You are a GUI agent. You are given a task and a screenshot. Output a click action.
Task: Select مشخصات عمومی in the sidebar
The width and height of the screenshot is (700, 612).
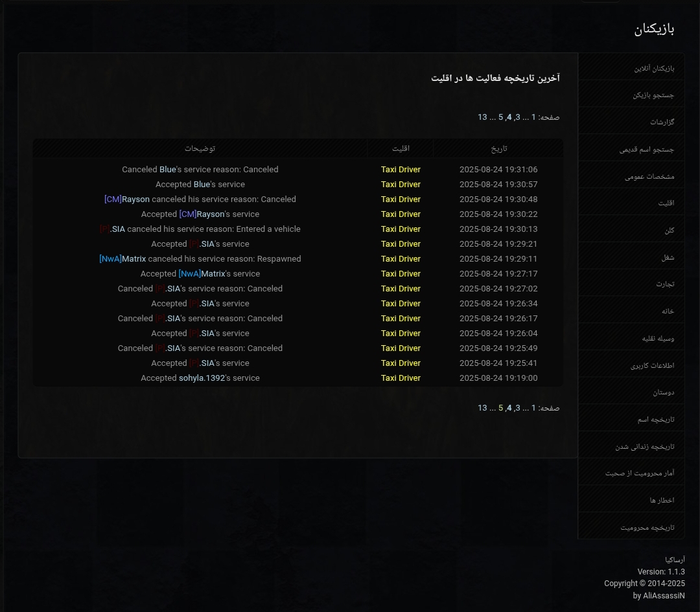631,176
